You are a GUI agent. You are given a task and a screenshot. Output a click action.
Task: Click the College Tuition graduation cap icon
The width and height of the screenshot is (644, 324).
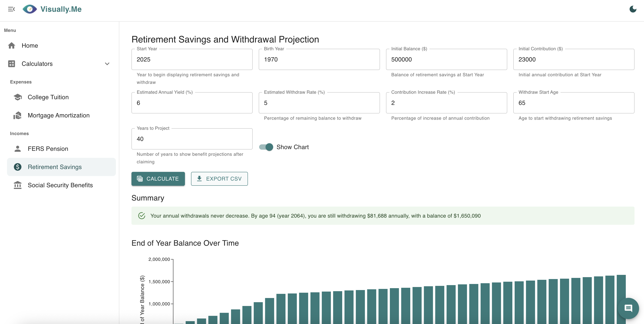pyautogui.click(x=17, y=97)
